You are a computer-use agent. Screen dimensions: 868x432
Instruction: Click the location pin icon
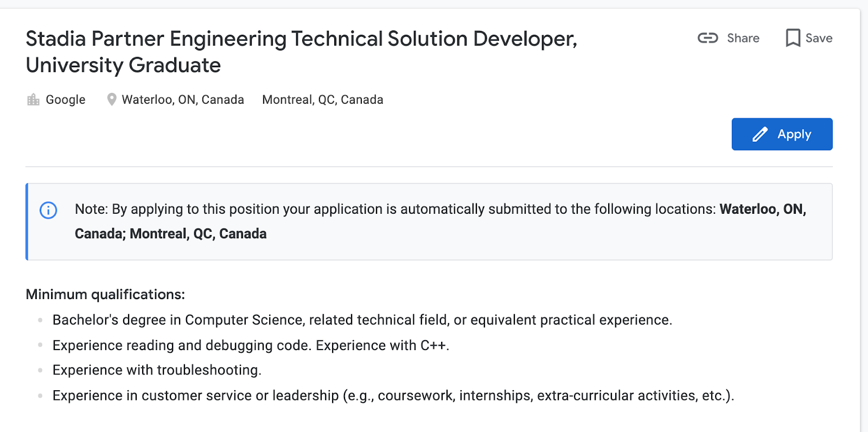(x=112, y=100)
